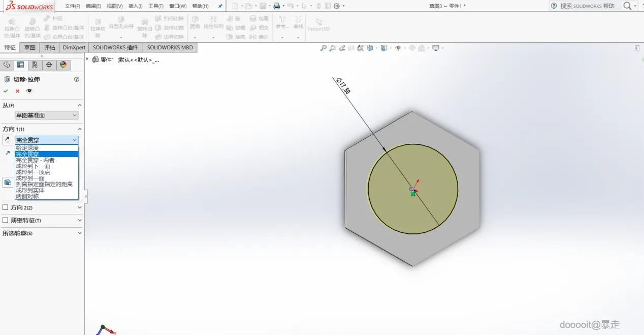Click the Zoom to Area icon

[x=333, y=48]
